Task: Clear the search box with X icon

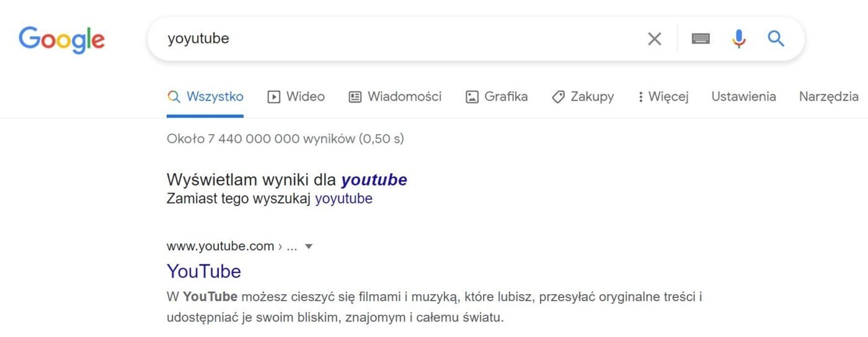Action: [654, 39]
